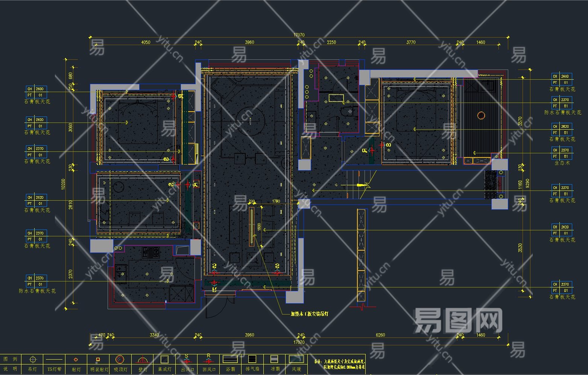The image size is (588, 375).
Task: Click the 加垫木工板安装吊灯 annotation
Action: point(310,314)
